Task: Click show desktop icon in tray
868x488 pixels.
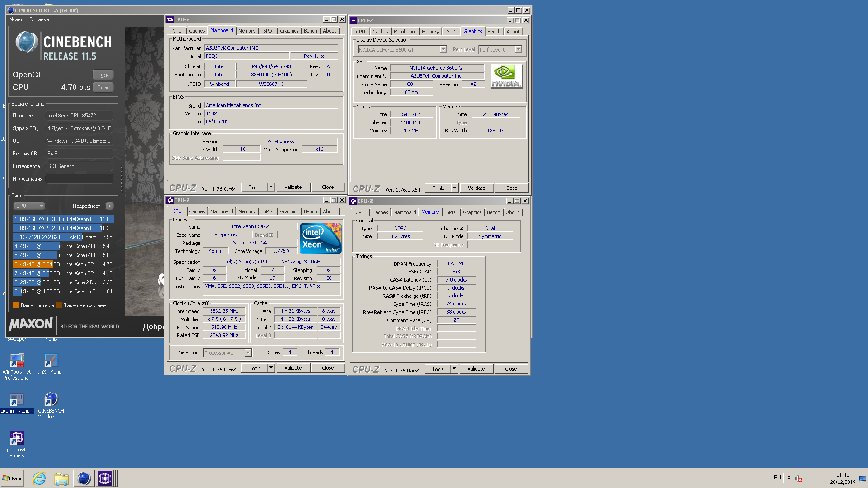Action: pyautogui.click(x=863, y=479)
